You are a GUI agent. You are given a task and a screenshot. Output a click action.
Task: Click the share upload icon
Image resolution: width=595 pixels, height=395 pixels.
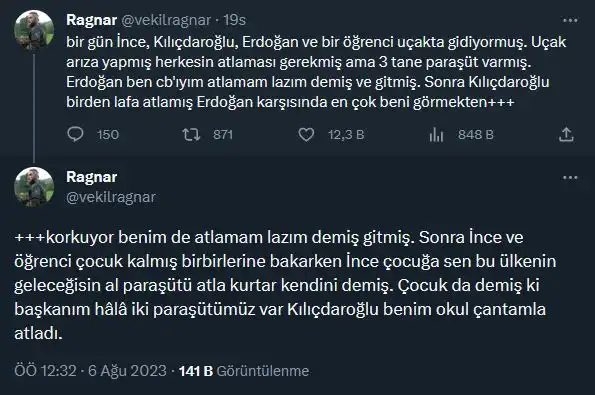(x=566, y=135)
